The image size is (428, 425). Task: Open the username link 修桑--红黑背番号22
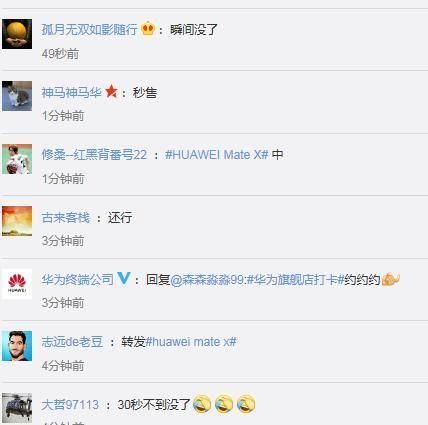click(x=94, y=155)
